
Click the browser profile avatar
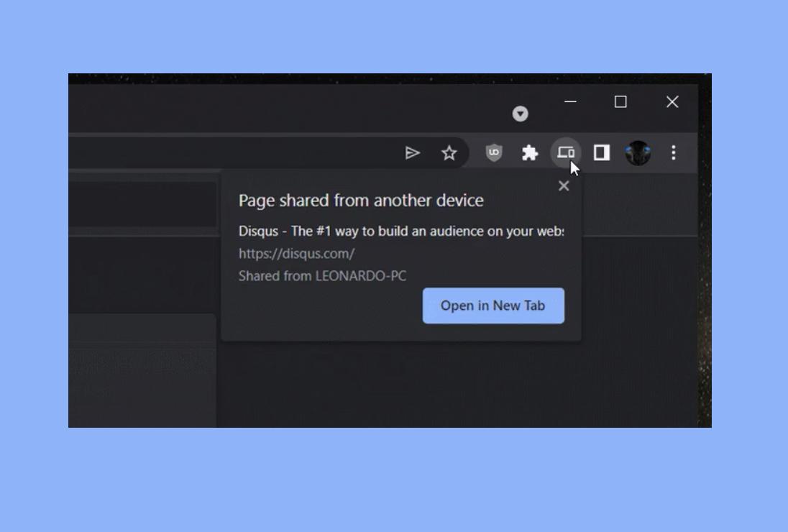[x=638, y=152]
